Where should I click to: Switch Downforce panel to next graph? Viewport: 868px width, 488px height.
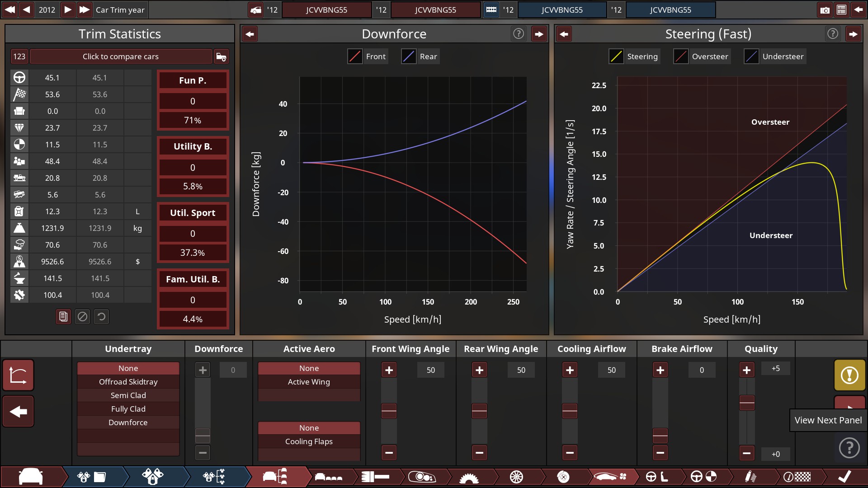(x=539, y=34)
